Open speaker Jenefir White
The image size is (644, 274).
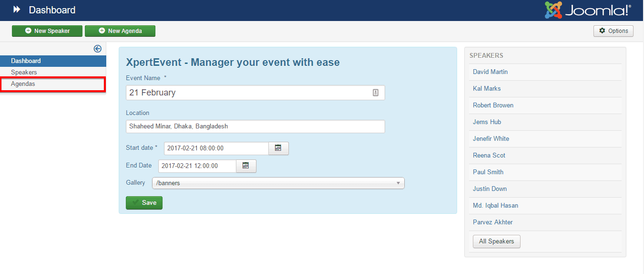(491, 139)
